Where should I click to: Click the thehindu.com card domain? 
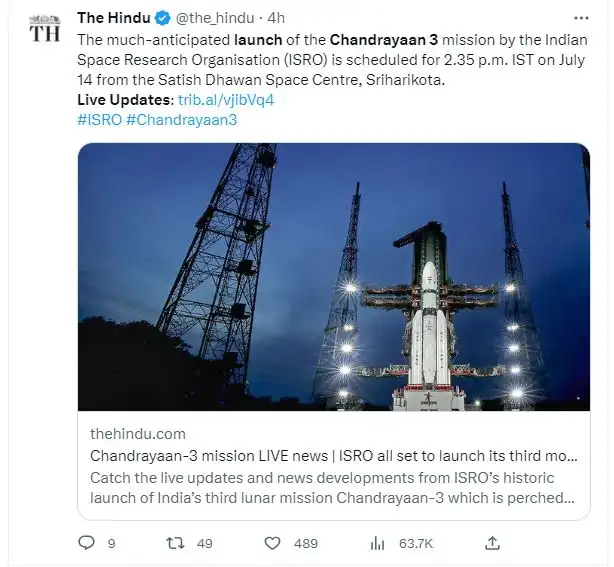coord(137,433)
